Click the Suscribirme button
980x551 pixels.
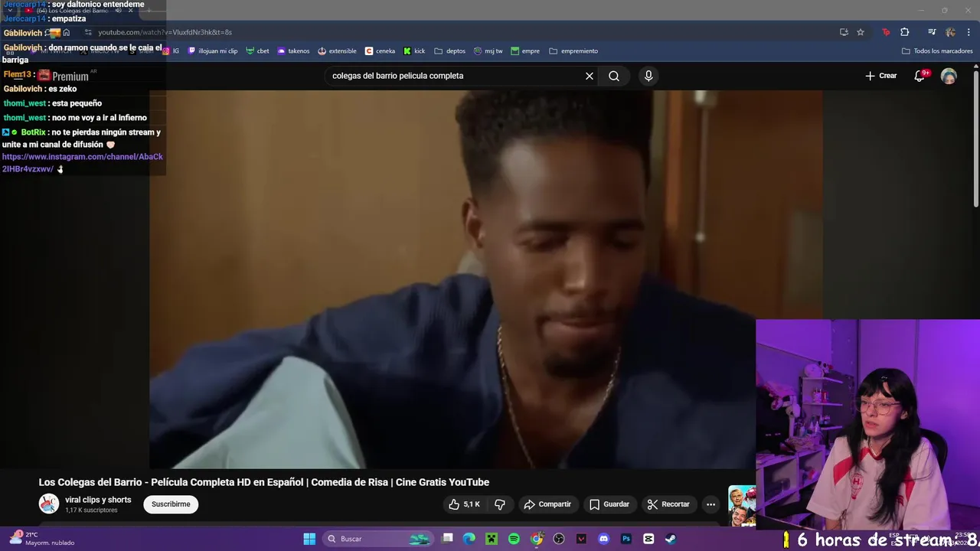pos(171,504)
